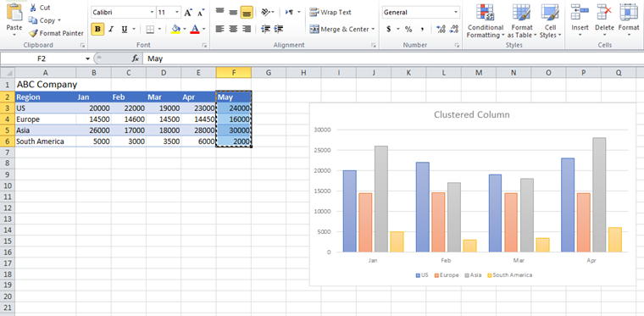Open the Cell Styles gallery
The width and height of the screenshot is (644, 316).
pyautogui.click(x=550, y=21)
